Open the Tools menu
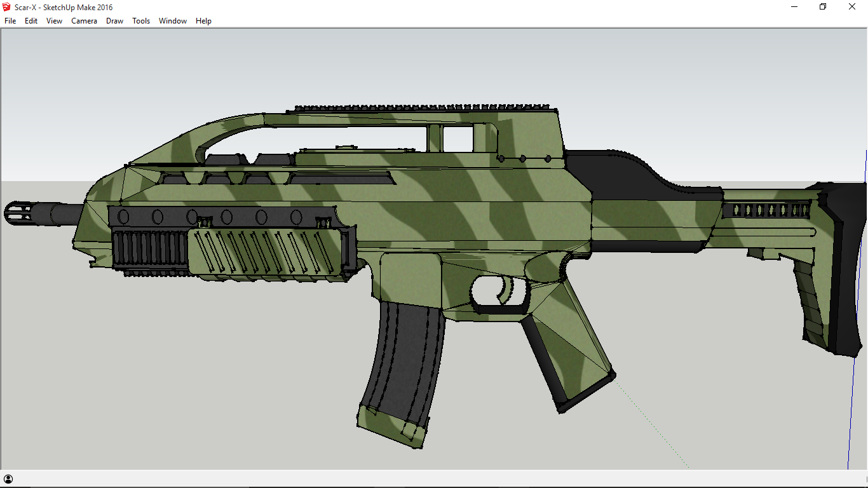Viewport: 868px width, 488px height. tap(140, 21)
